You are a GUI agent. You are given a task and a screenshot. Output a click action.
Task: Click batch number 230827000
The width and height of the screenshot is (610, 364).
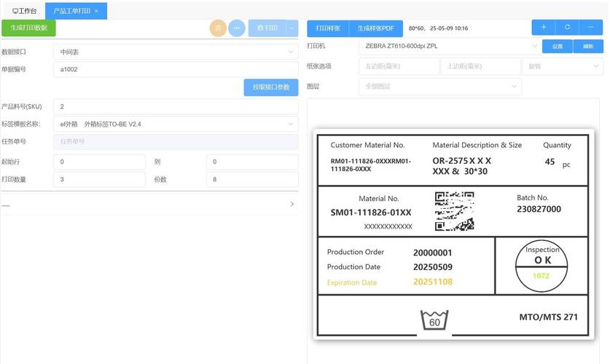click(x=539, y=209)
